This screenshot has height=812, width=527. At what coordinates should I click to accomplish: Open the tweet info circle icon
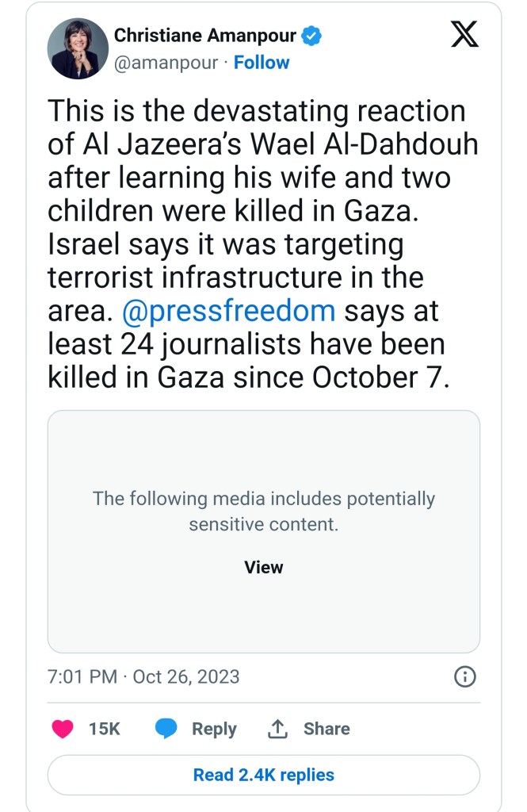(x=464, y=676)
